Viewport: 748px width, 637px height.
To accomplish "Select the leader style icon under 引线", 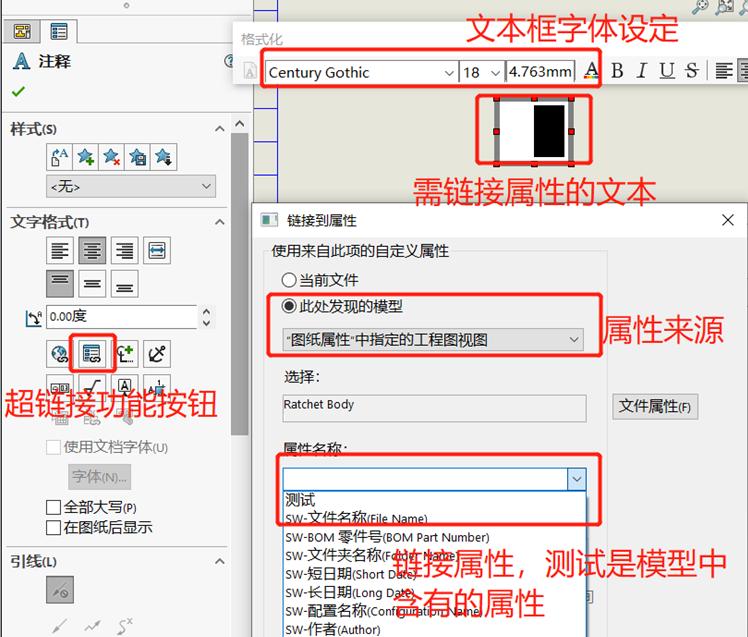I will tap(60, 590).
